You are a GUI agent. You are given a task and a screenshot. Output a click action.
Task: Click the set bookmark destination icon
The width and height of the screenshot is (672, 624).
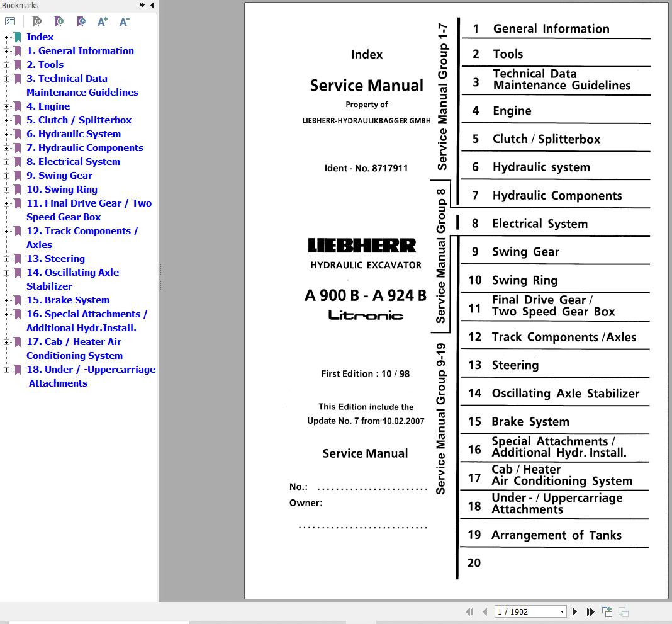[x=81, y=21]
